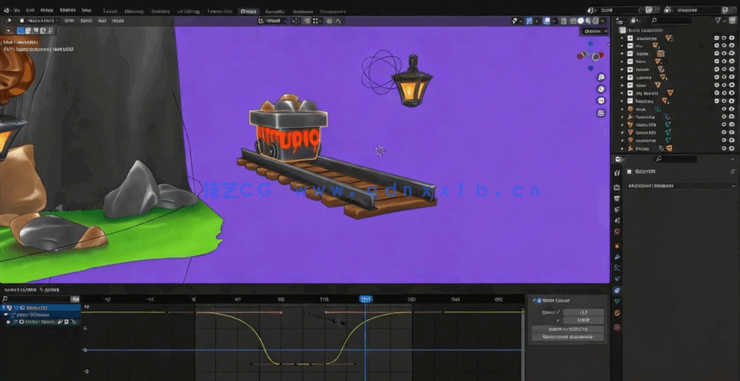Collapse the highlighted top graph channel
740x381 pixels.
click(4, 308)
